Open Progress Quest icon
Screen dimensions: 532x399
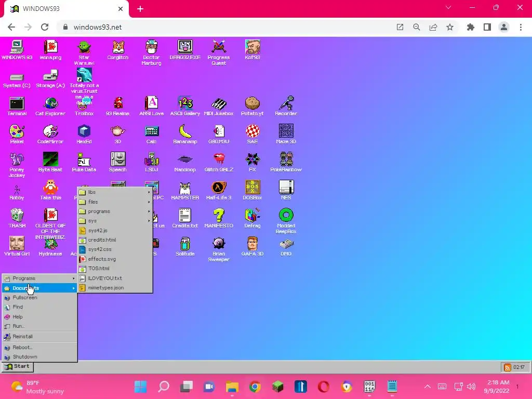coord(219,53)
